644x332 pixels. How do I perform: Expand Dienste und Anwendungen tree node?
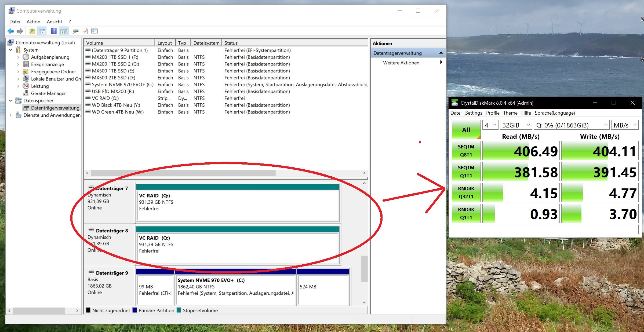[10, 115]
